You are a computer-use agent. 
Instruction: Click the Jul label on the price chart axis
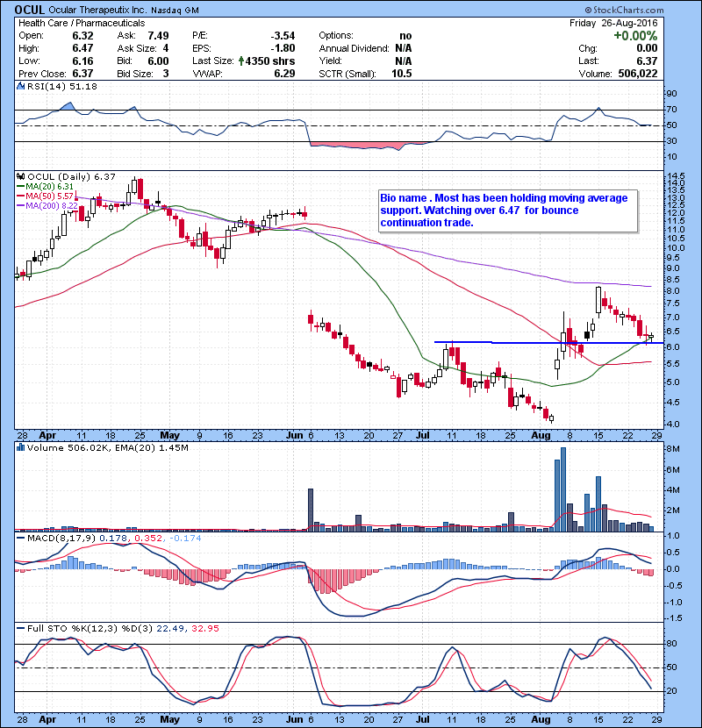coord(422,436)
